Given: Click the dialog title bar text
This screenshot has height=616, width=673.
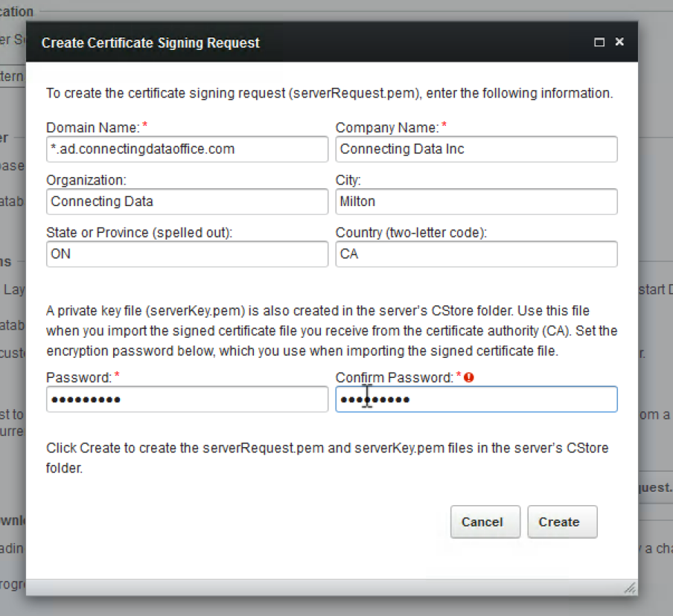Looking at the screenshot, I should 150,43.
